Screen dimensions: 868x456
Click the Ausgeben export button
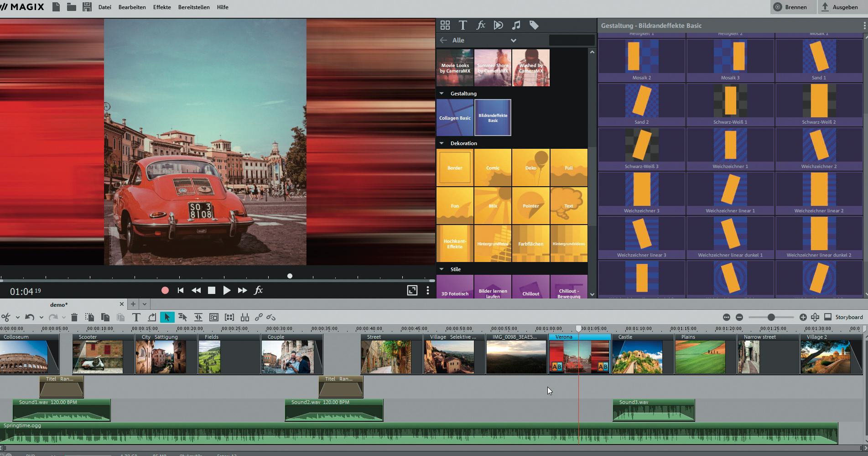840,7
